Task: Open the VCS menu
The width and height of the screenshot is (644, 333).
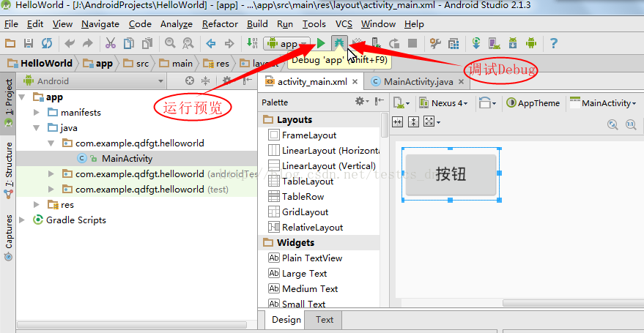Action: click(344, 24)
